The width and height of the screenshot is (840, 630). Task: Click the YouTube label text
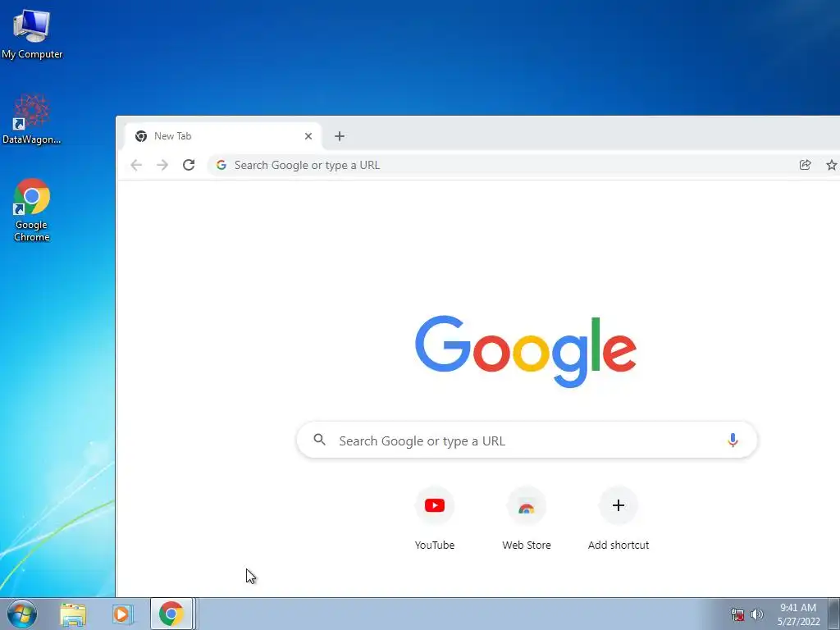point(435,545)
